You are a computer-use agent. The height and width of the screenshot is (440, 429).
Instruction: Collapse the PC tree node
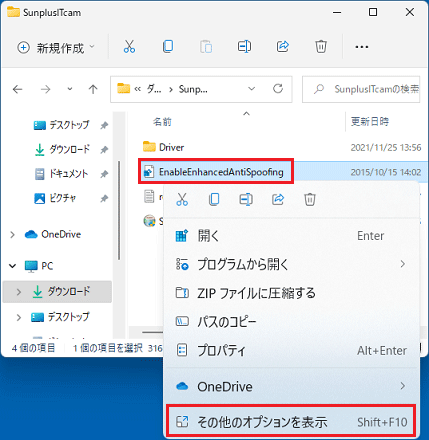[x=13, y=266]
